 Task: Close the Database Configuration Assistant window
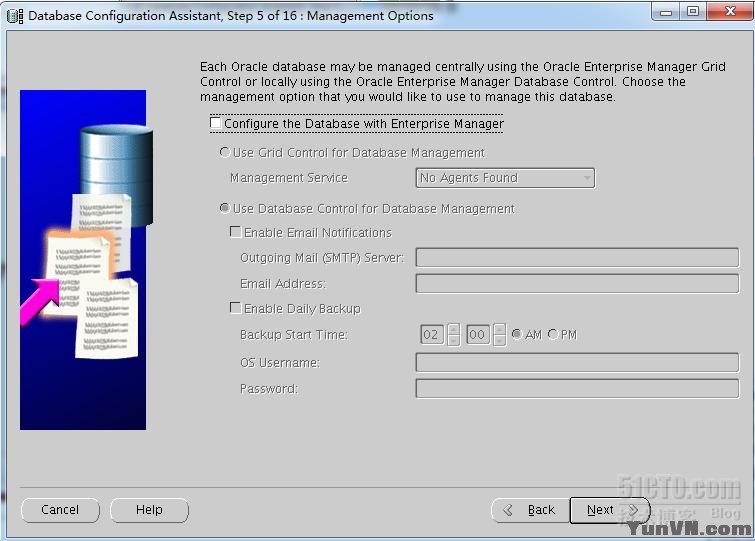[730, 12]
